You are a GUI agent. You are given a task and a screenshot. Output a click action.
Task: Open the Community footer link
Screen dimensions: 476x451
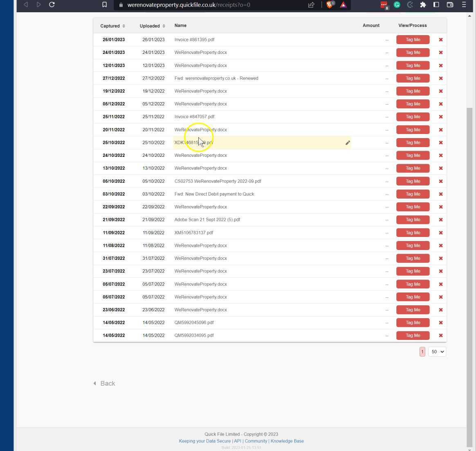(256, 441)
